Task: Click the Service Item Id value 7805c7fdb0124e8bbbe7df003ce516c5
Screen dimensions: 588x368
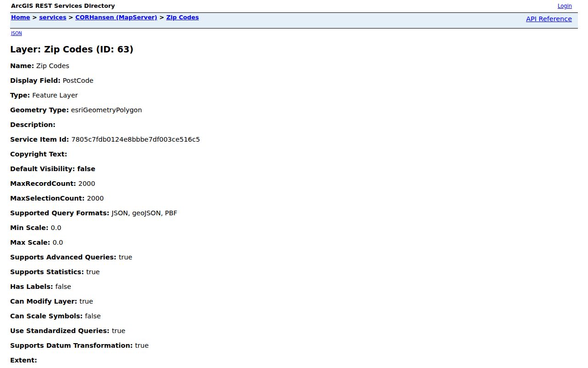Action: point(136,139)
